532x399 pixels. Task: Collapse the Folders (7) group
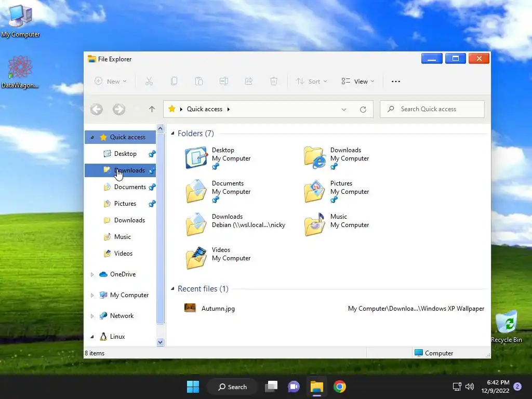[x=172, y=134]
